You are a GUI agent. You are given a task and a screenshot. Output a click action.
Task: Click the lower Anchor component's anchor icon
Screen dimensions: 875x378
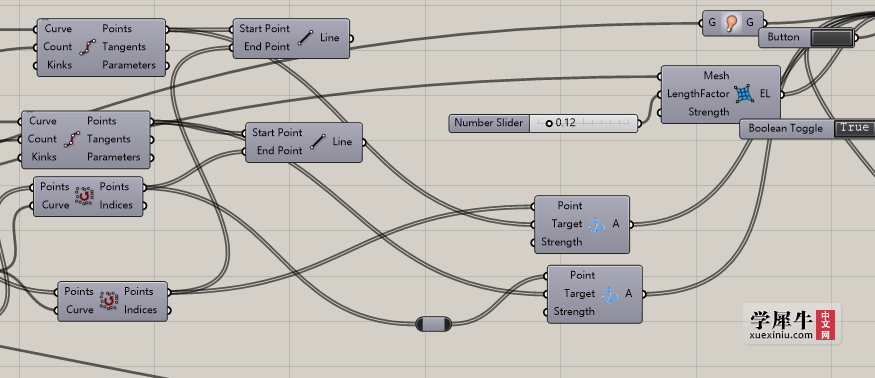[609, 294]
